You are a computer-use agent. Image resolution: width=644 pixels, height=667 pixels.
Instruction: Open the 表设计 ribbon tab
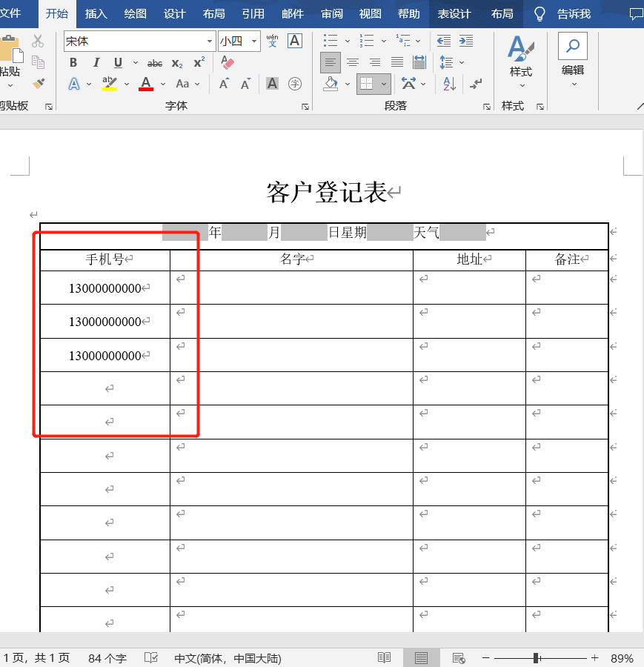(454, 13)
